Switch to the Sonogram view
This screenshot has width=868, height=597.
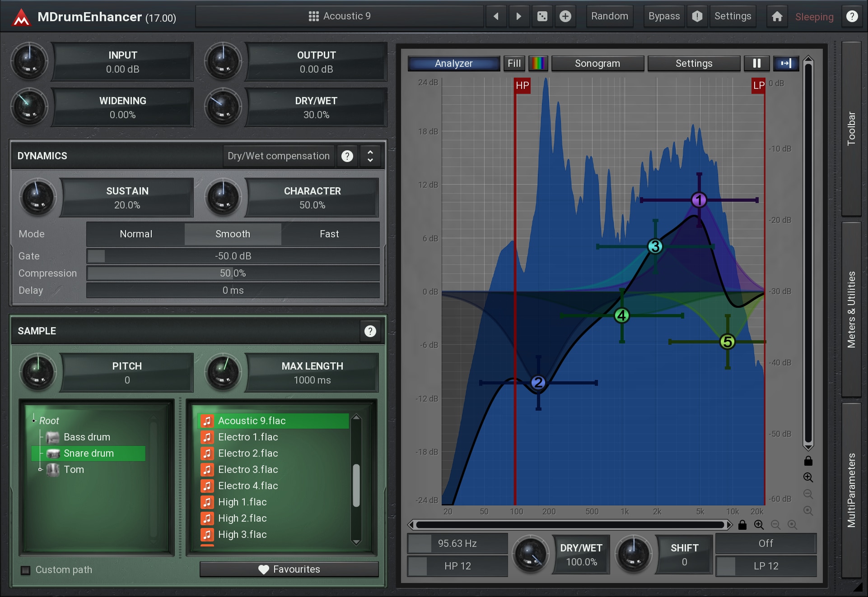coord(597,63)
